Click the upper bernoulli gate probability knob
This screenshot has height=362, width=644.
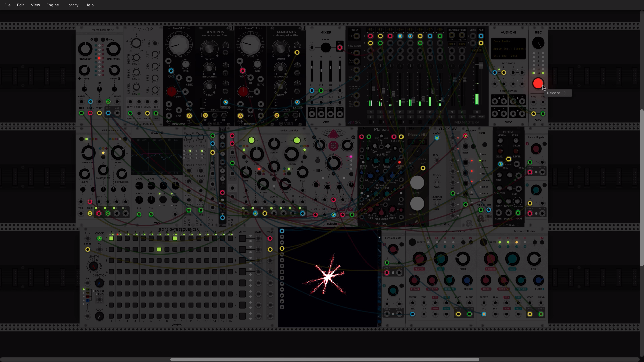(536, 149)
